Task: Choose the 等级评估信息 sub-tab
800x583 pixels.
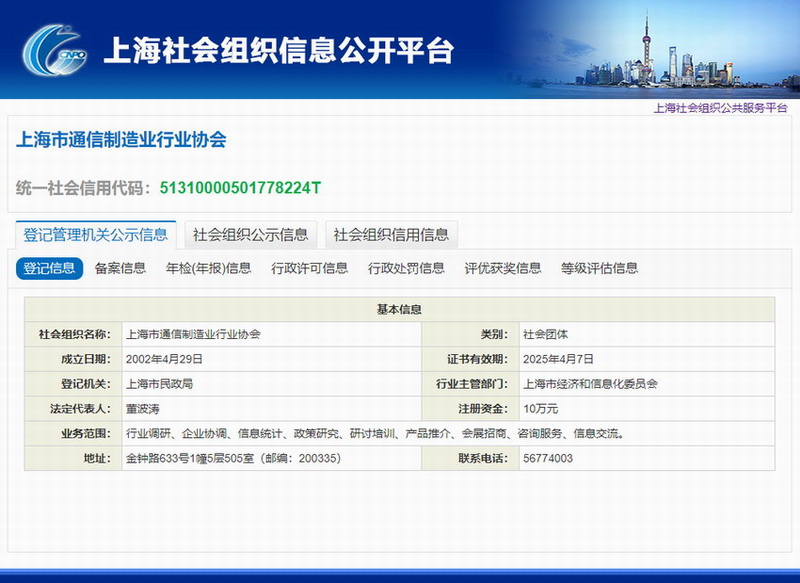Action: coord(599,268)
